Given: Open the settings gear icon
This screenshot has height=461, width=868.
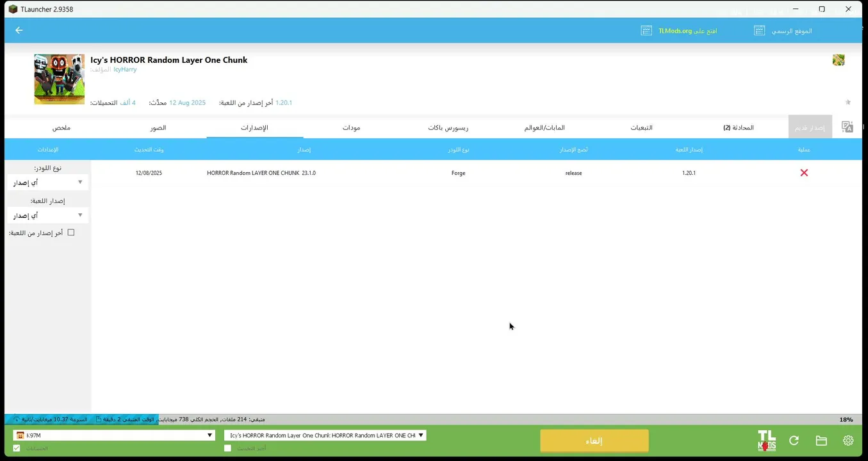Looking at the screenshot, I should click(x=848, y=441).
